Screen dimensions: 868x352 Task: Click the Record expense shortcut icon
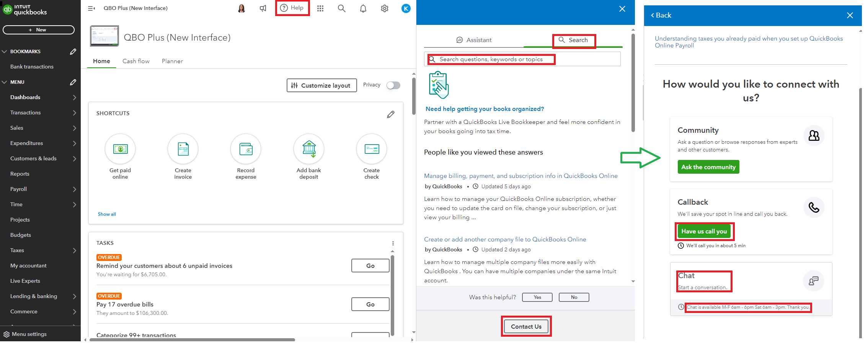click(x=245, y=149)
